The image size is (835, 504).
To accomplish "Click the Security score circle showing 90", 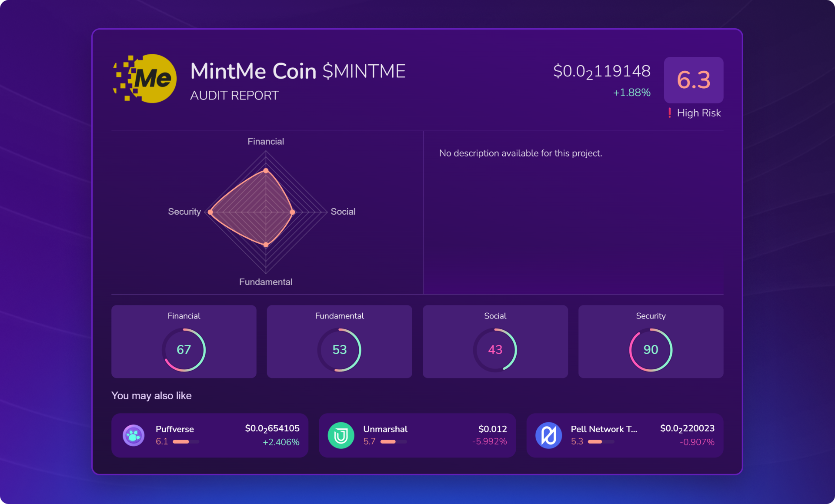I will (651, 350).
